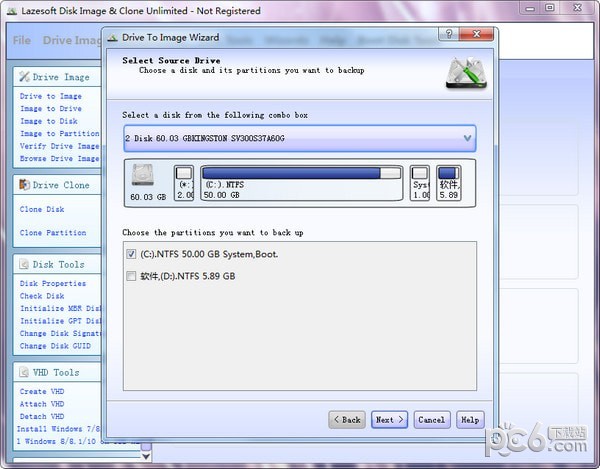The height and width of the screenshot is (469, 600).
Task: Open Attach VHD link
Action: pyautogui.click(x=42, y=404)
